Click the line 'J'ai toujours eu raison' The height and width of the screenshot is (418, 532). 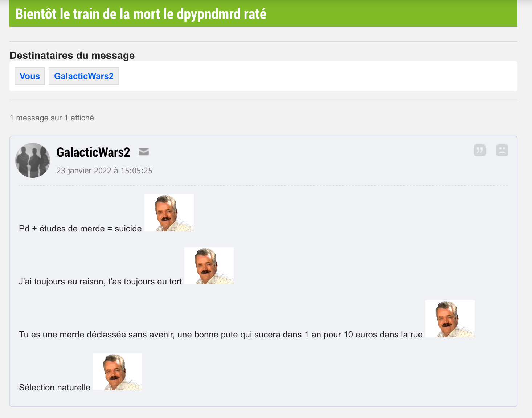[x=101, y=282]
